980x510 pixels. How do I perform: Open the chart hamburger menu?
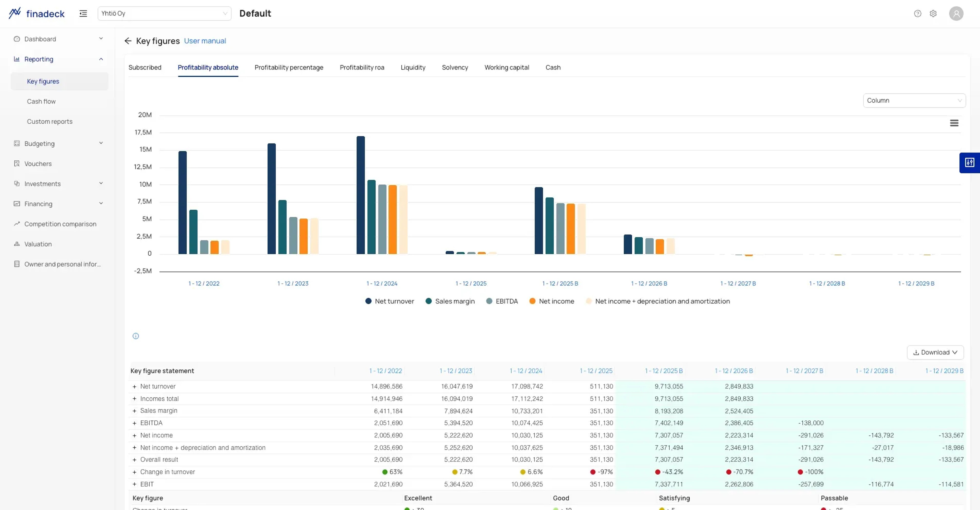pos(954,123)
